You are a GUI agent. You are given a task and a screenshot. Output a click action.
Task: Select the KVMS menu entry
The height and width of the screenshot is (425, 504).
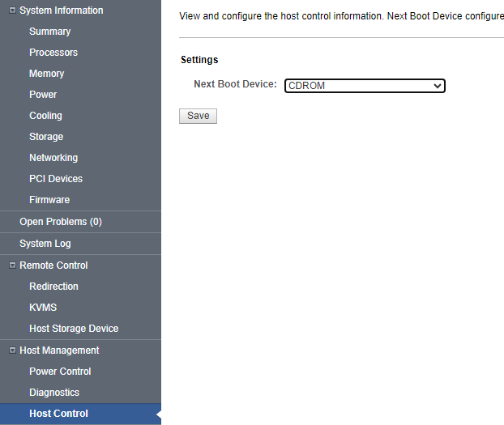click(x=43, y=308)
